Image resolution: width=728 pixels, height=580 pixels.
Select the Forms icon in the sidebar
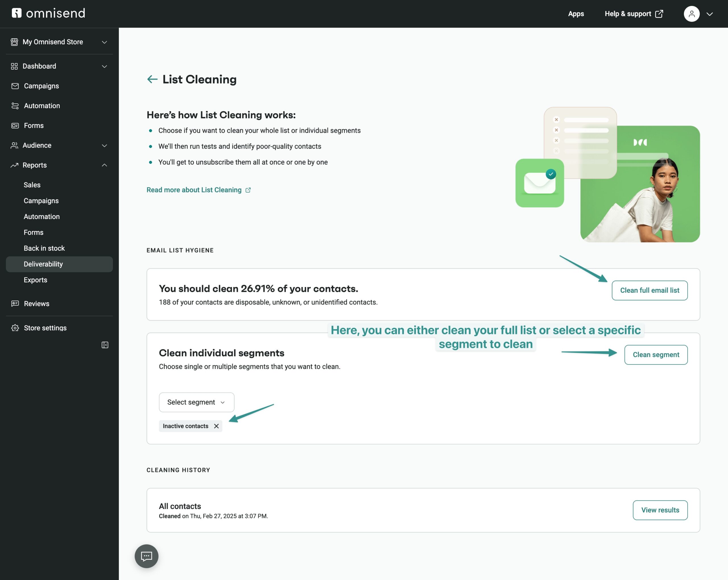coord(15,125)
